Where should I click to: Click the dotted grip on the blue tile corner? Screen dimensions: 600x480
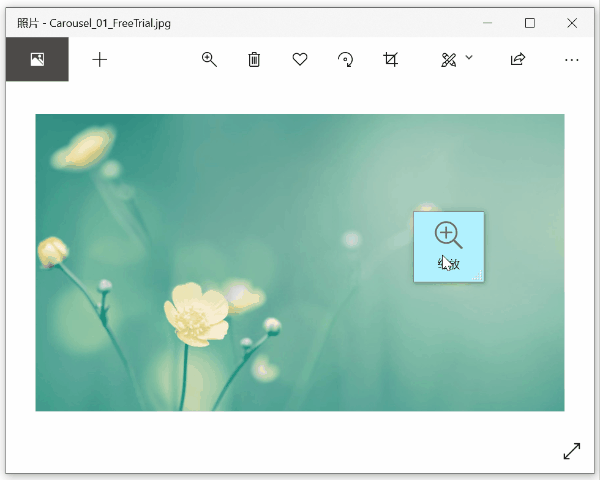pyautogui.click(x=477, y=275)
